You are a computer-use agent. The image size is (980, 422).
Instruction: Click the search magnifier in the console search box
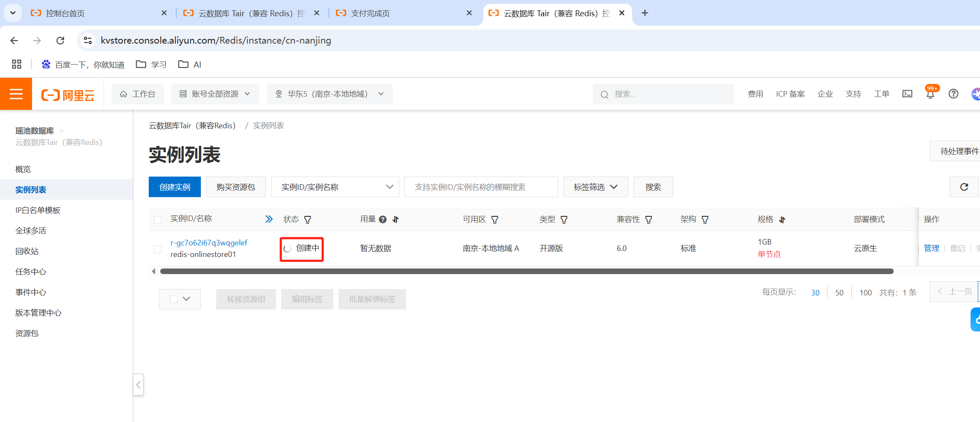coord(604,94)
